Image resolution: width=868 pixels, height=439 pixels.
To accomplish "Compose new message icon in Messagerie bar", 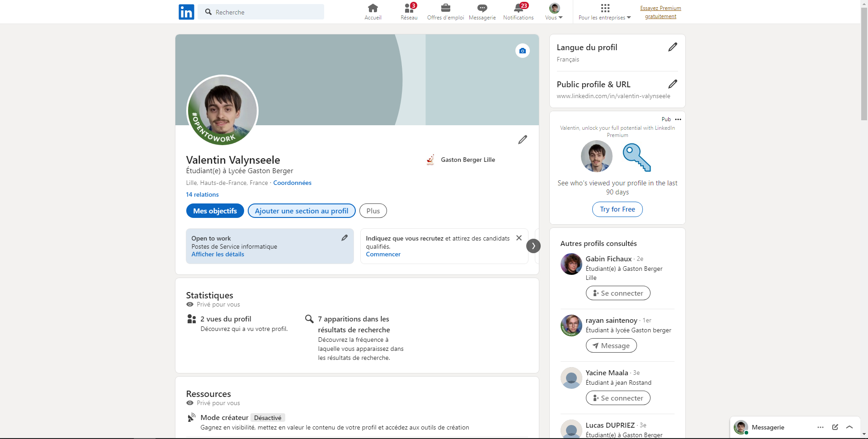I will click(835, 427).
